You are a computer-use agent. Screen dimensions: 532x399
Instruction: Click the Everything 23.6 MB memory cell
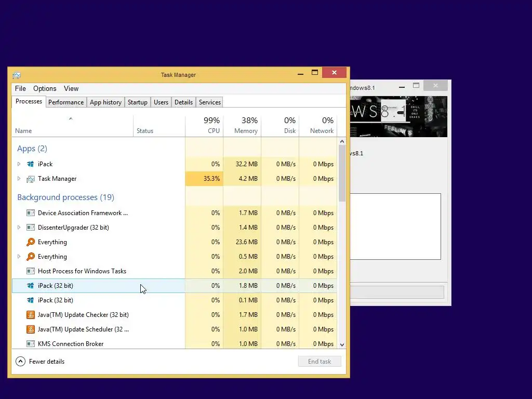[x=242, y=242]
